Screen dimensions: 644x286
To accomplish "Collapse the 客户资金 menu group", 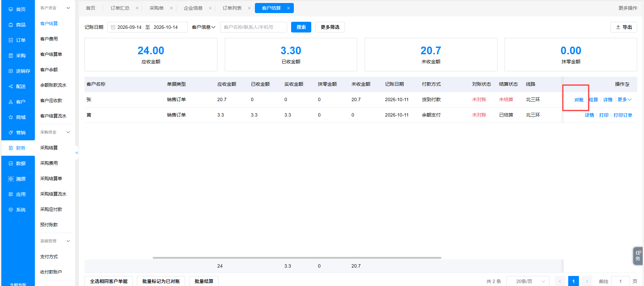I will tap(68, 8).
